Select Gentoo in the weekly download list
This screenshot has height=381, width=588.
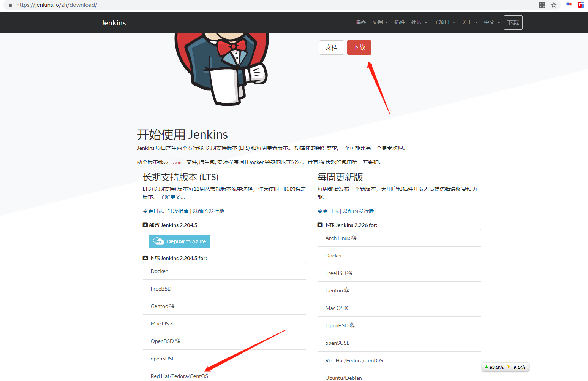[399, 291]
